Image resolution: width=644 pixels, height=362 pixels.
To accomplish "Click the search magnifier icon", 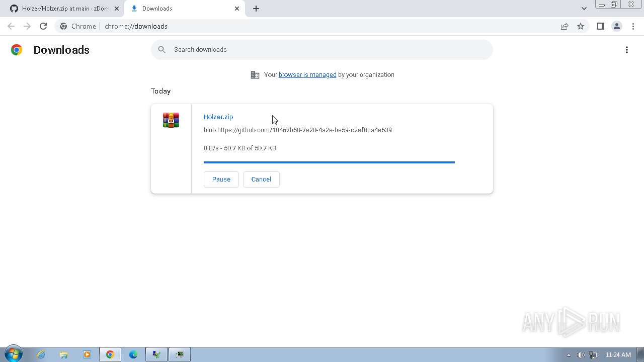I will coord(162,49).
